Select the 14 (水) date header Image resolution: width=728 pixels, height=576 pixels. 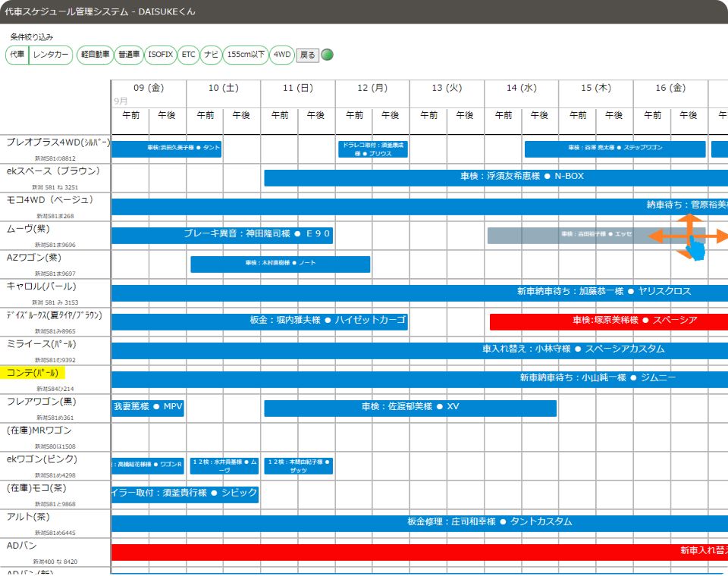(x=522, y=88)
